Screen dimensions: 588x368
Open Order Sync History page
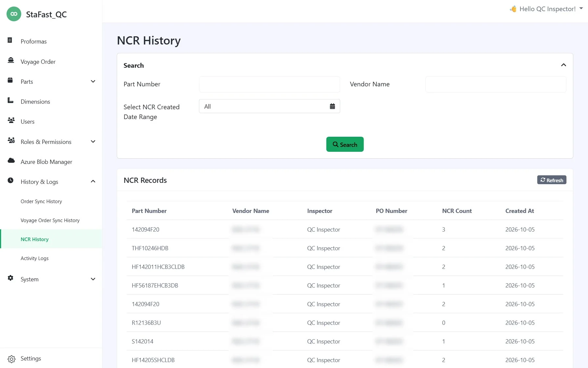click(x=41, y=202)
